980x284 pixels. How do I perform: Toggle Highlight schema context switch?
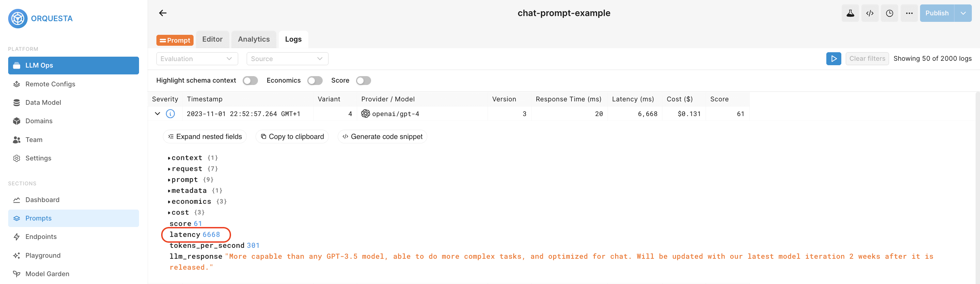[x=250, y=81]
